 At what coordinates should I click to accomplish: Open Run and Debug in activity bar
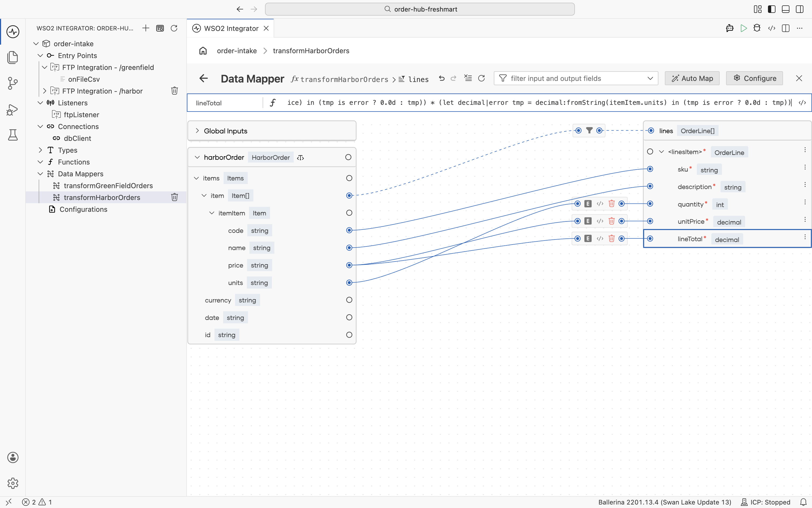[13, 110]
